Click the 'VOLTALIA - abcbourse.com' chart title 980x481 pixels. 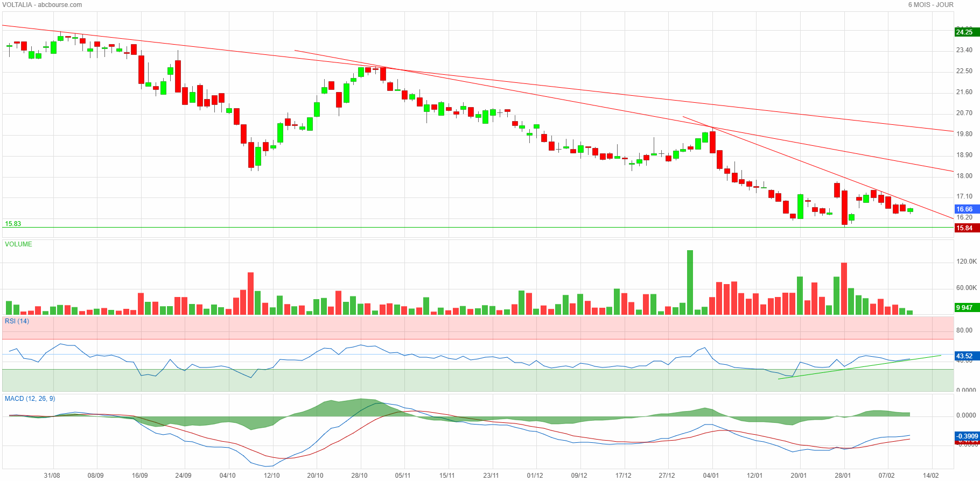(42, 5)
